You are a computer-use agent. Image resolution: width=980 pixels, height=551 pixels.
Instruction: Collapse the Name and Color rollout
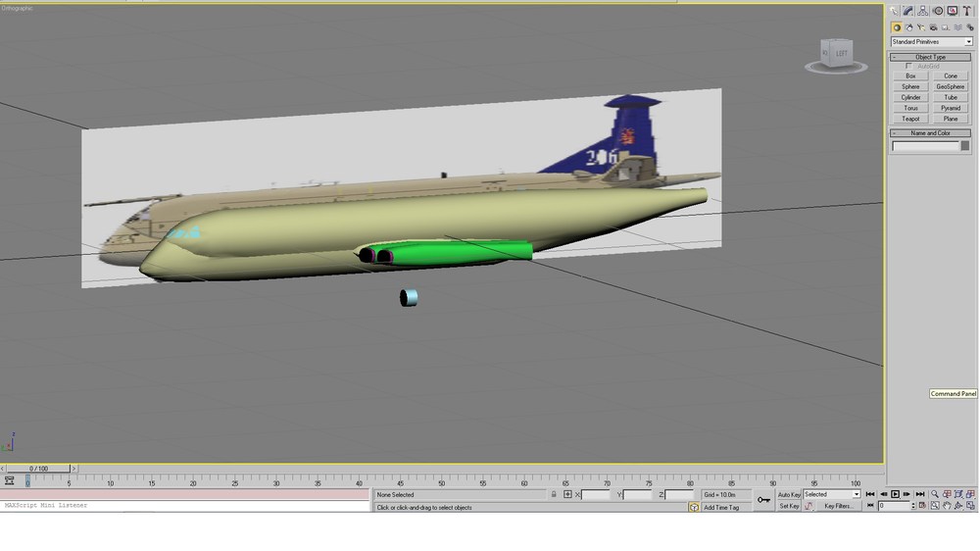(x=931, y=133)
